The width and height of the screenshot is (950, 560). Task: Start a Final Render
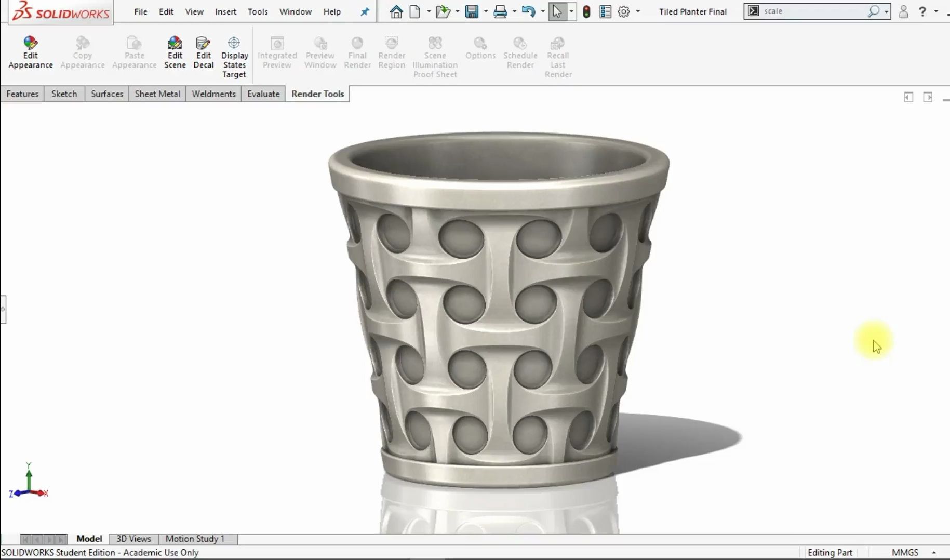tap(357, 52)
